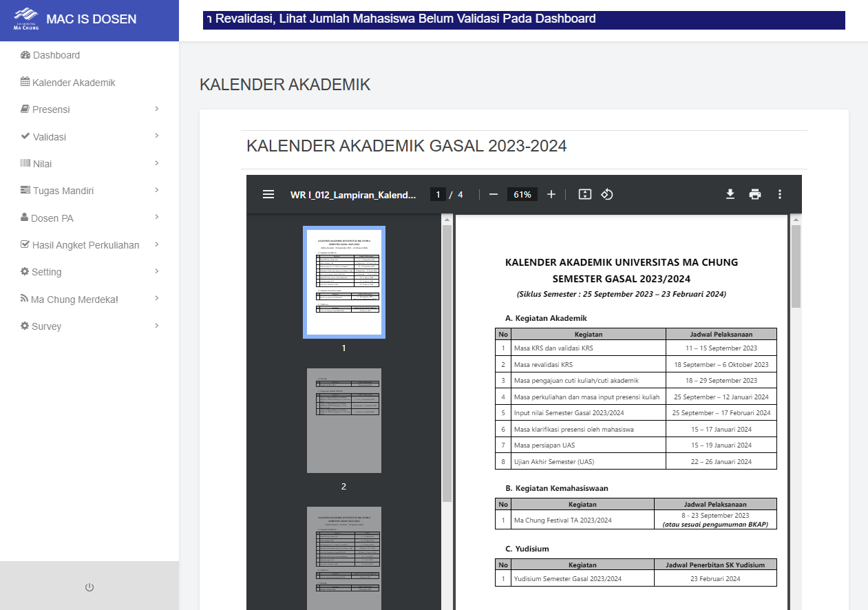Viewport: 868px width, 610px height.
Task: Click the Validasi checkmark icon
Action: click(x=25, y=136)
